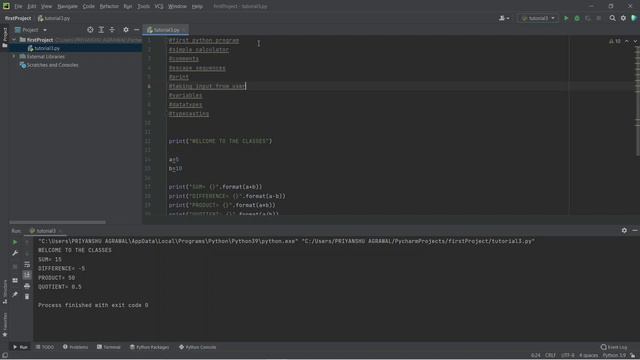Click Print icon in Run console
640x360 pixels.
click(27, 286)
